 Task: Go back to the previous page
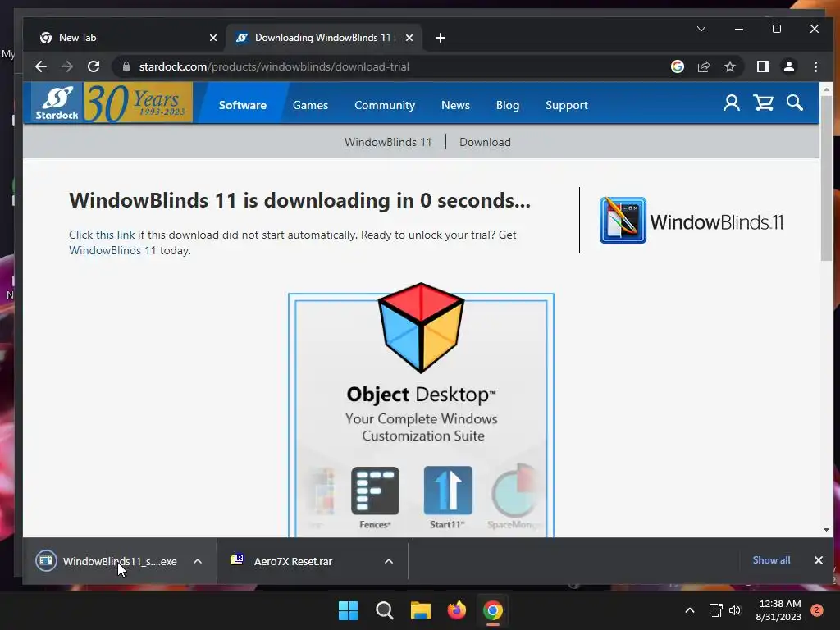[x=41, y=66]
